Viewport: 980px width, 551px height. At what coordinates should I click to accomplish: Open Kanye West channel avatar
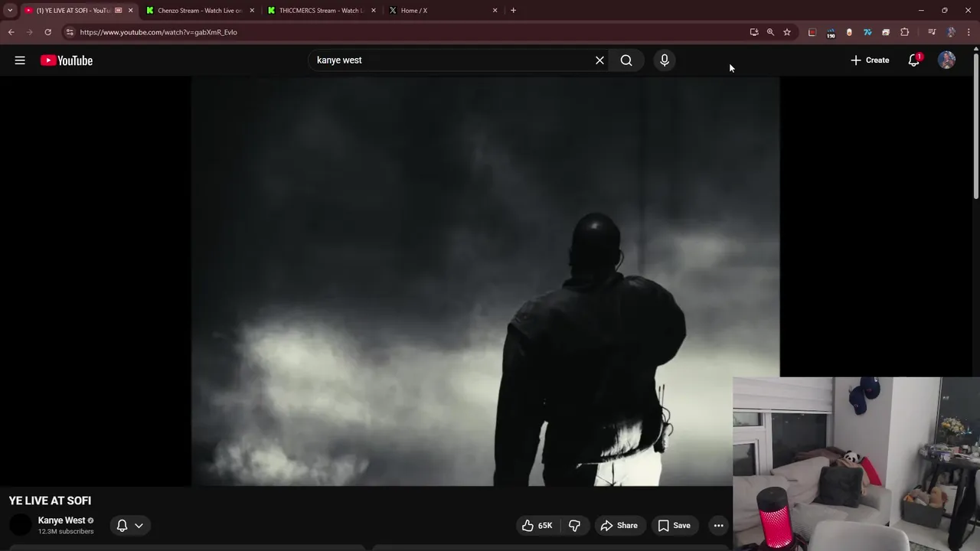(21, 525)
